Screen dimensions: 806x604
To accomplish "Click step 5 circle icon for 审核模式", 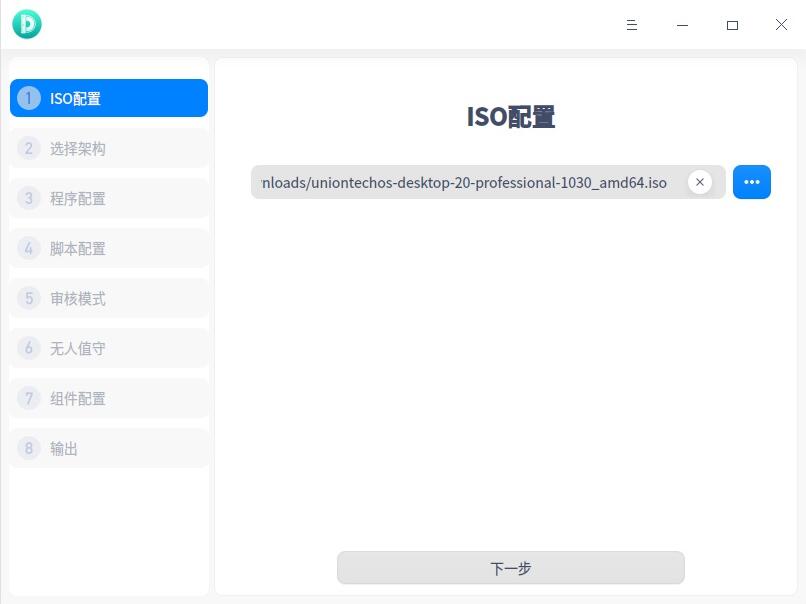I will click(x=28, y=298).
